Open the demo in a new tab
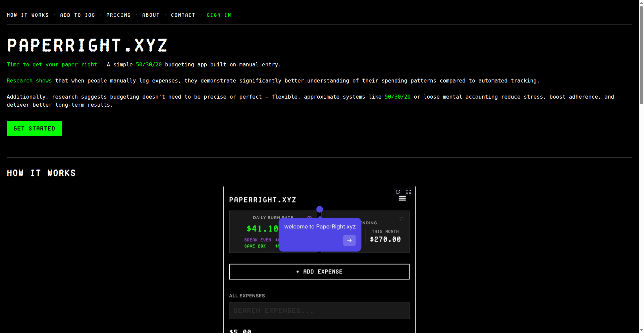The width and height of the screenshot is (644, 333). click(398, 191)
